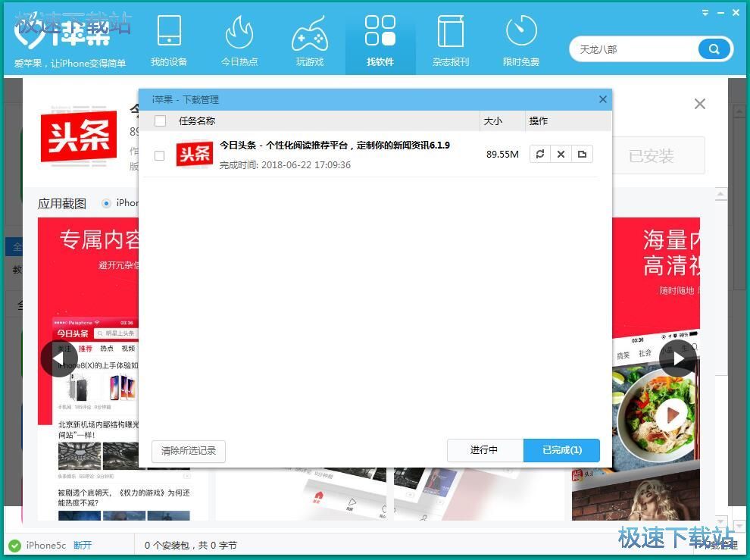
Task: Click the large 头条 app icon in background
Action: point(79,136)
